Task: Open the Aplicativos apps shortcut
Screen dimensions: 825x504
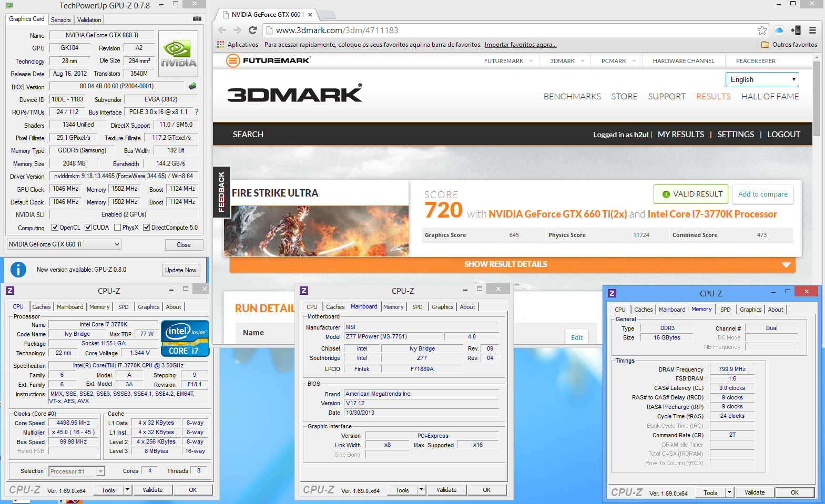Action: pyautogui.click(x=238, y=45)
